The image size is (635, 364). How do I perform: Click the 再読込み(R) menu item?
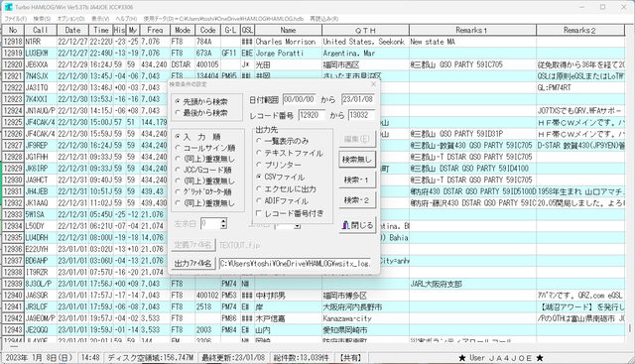tap(324, 19)
